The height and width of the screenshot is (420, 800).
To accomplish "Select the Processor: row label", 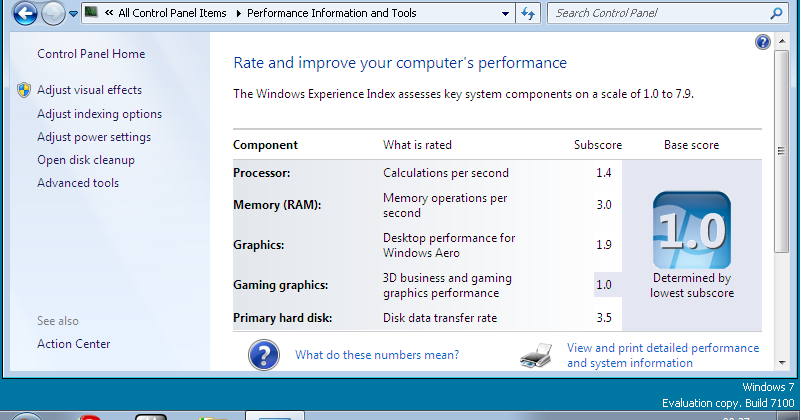I will pyautogui.click(x=262, y=173).
